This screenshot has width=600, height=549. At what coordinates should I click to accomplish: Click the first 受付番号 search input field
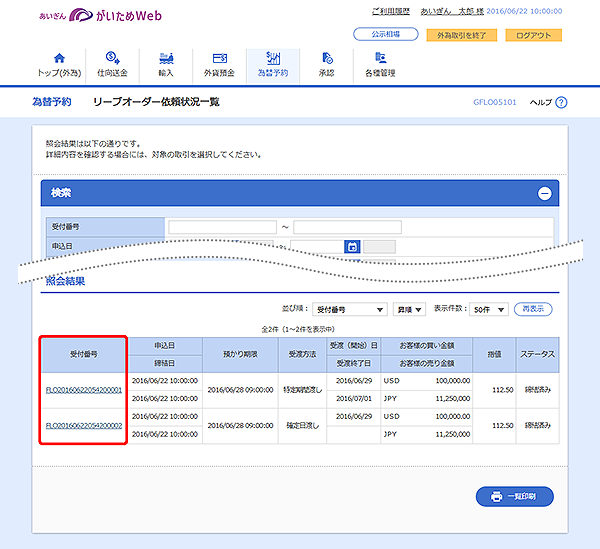point(222,227)
